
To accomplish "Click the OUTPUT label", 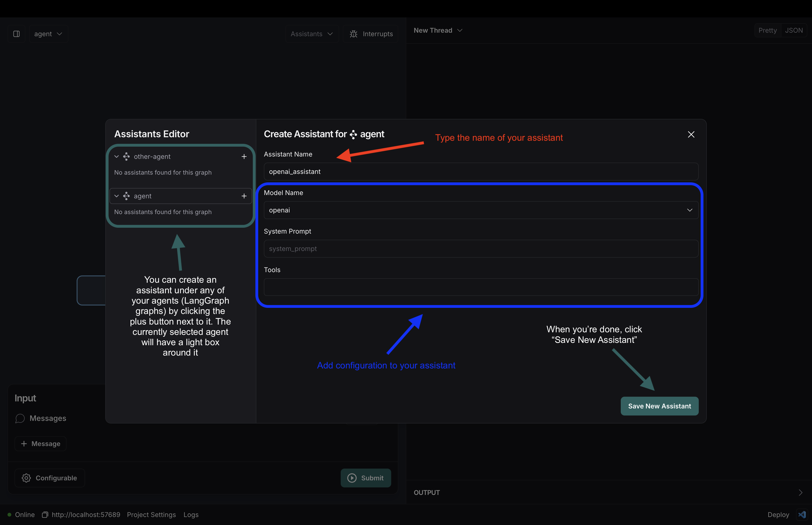I will pos(427,493).
